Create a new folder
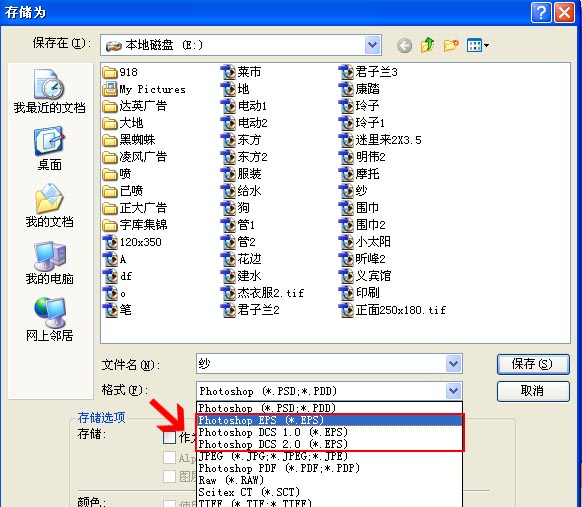This screenshot has height=507, width=582. (x=451, y=45)
